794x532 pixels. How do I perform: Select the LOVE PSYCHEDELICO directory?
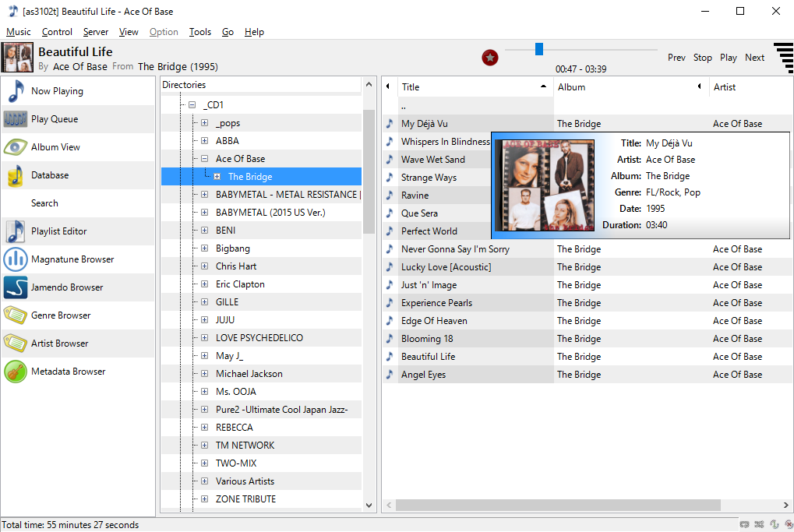point(259,337)
